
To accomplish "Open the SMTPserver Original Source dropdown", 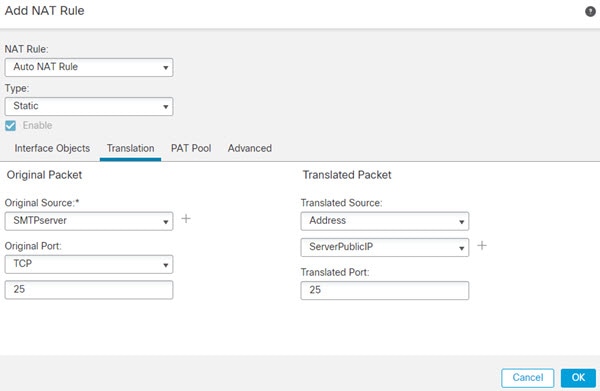I will click(89, 221).
